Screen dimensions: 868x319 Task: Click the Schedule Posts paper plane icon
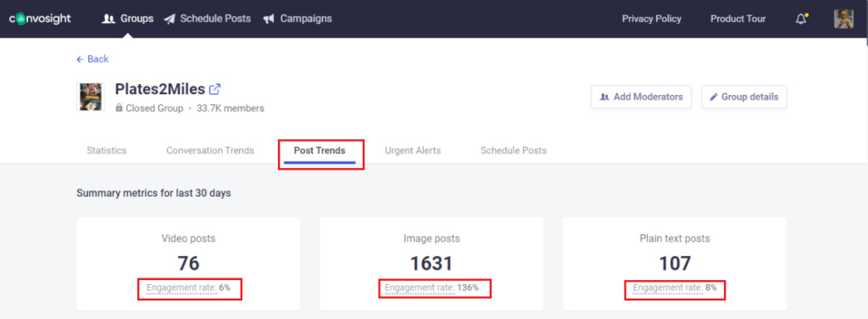click(170, 19)
